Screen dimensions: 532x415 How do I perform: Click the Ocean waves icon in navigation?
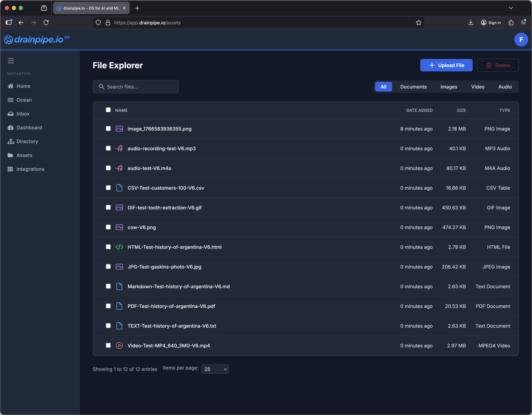pyautogui.click(x=10, y=100)
